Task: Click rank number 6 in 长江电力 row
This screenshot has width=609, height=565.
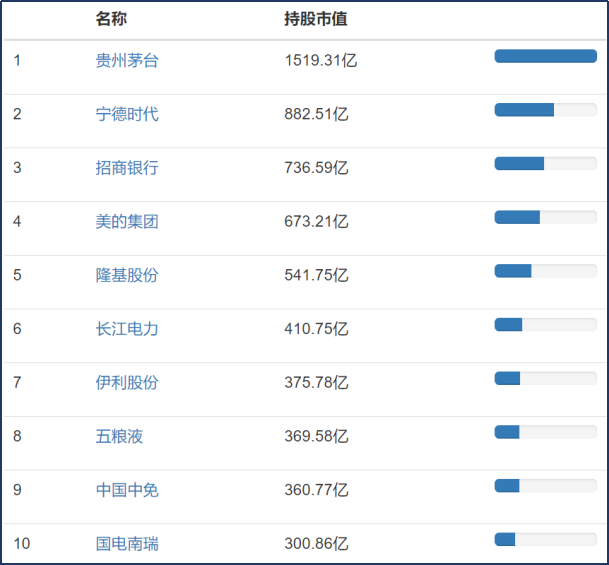Action: [17, 329]
